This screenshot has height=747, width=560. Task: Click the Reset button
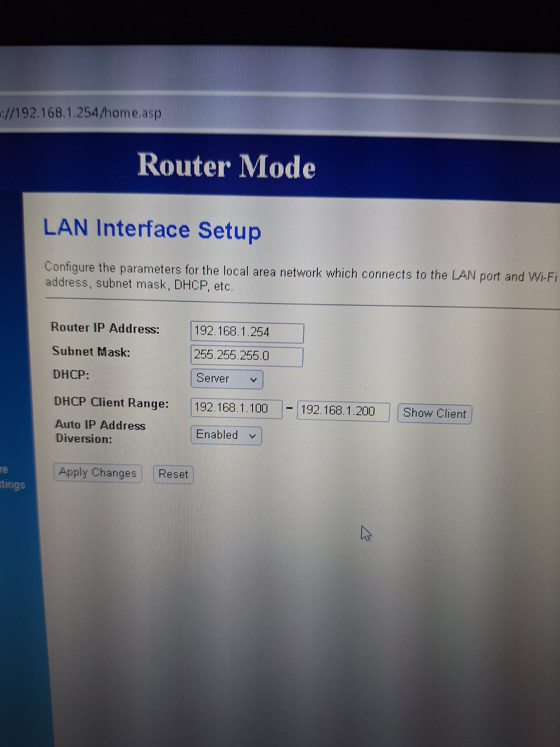(173, 474)
